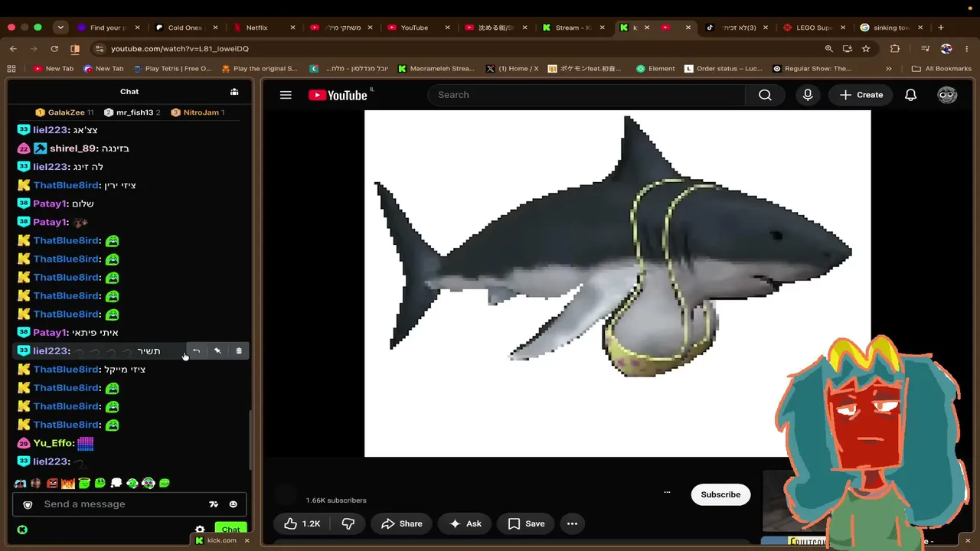The height and width of the screenshot is (551, 980).
Task: Like the video with 1.2K likes
Action: coord(302,523)
